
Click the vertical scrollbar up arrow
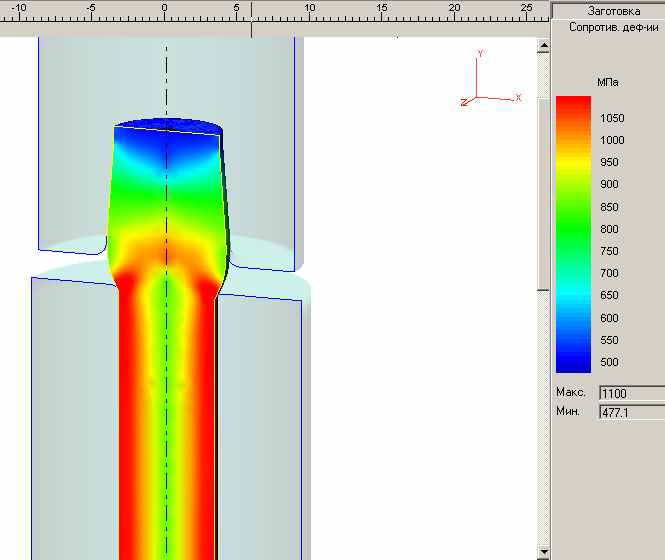pyautogui.click(x=543, y=46)
